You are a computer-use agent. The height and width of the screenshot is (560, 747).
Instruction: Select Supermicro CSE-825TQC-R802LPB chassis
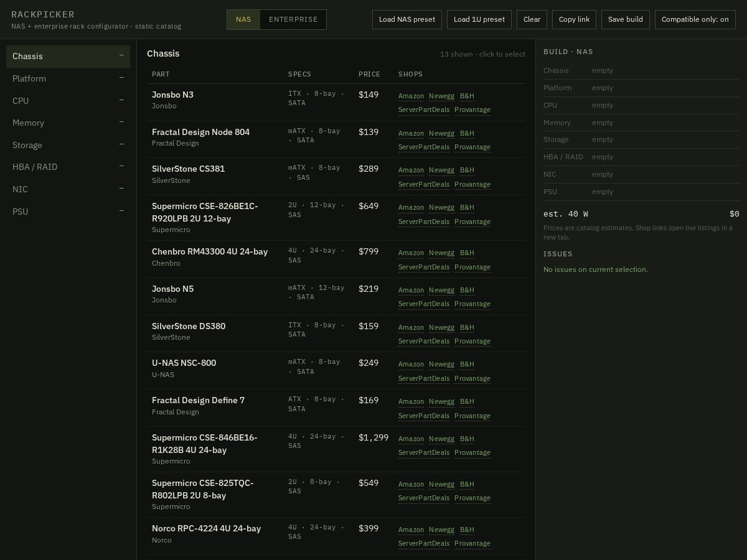pos(336,495)
